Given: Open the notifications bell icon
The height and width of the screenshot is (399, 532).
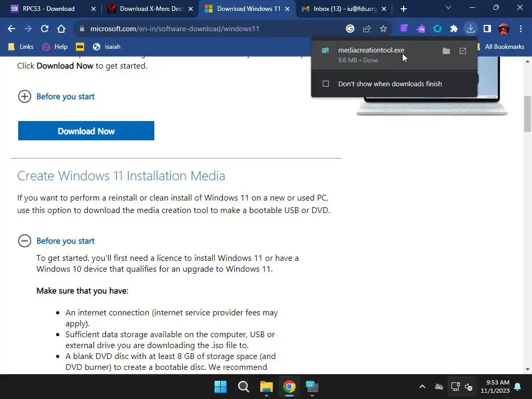Looking at the screenshot, I should click(x=518, y=387).
